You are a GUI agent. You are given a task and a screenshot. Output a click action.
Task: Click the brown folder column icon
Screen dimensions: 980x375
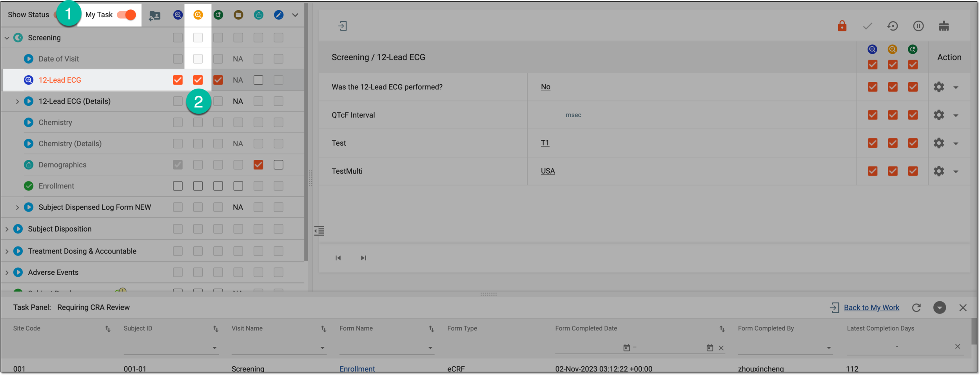(238, 15)
